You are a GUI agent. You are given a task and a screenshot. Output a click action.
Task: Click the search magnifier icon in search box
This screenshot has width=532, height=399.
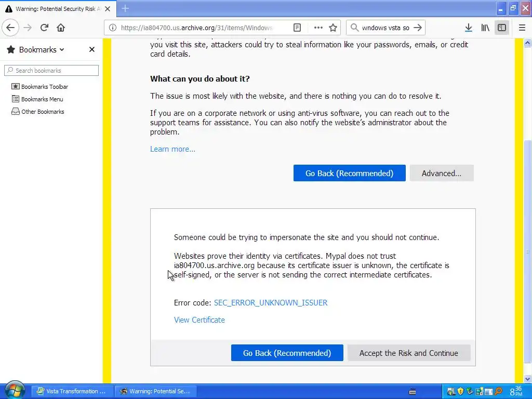354,28
